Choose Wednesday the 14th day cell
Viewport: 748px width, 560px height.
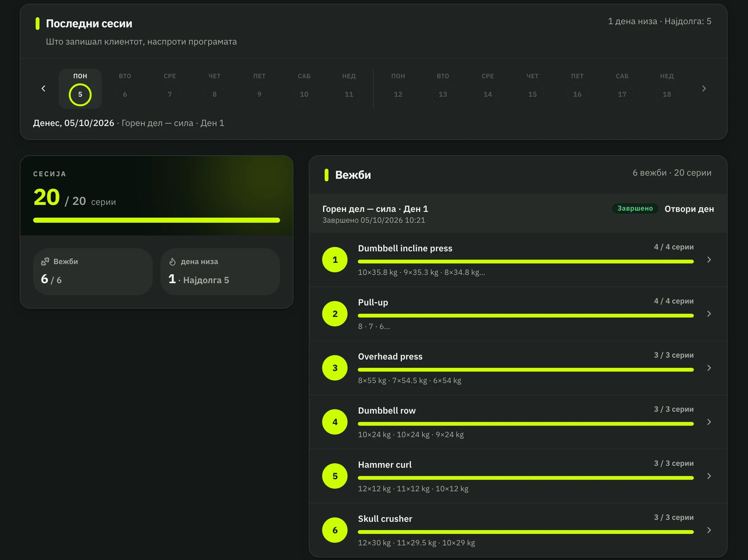click(488, 89)
